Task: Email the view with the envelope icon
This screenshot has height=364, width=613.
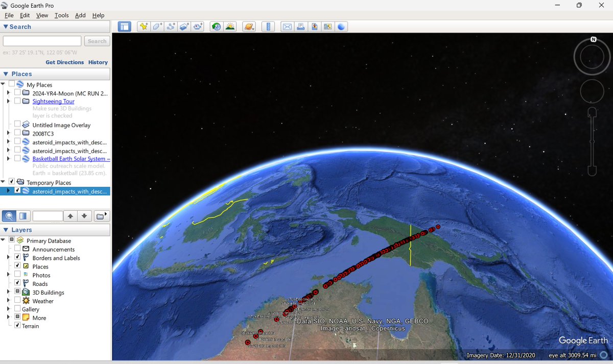Action: coord(287,27)
